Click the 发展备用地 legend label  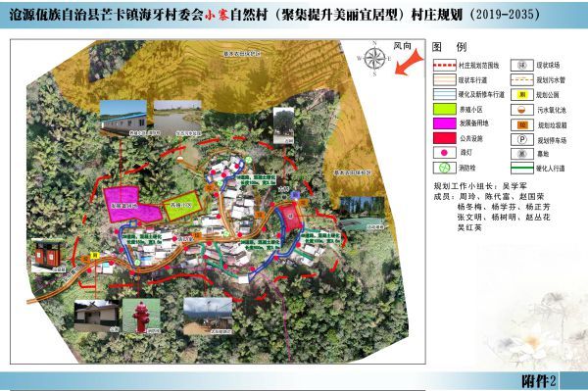(x=474, y=123)
